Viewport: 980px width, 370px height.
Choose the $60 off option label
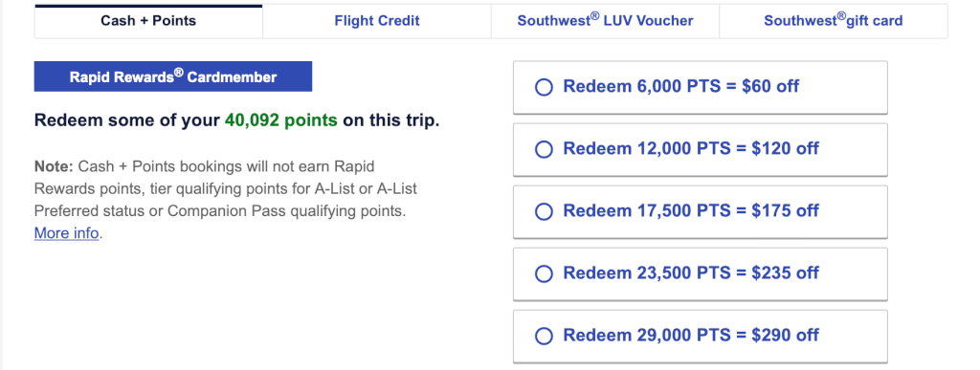point(681,86)
